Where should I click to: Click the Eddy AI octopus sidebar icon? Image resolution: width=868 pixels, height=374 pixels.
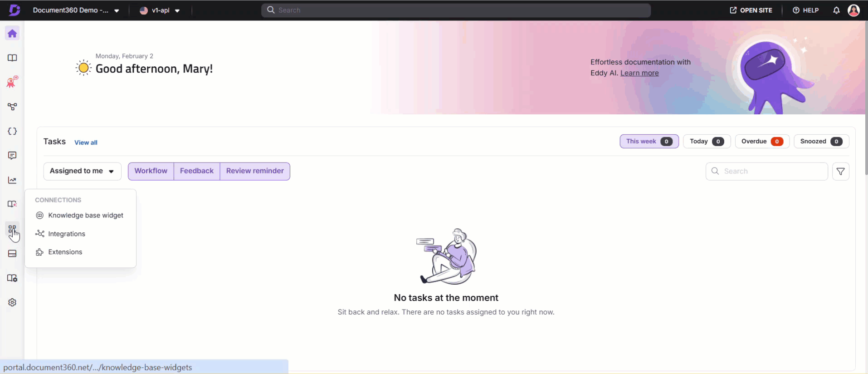point(12,82)
